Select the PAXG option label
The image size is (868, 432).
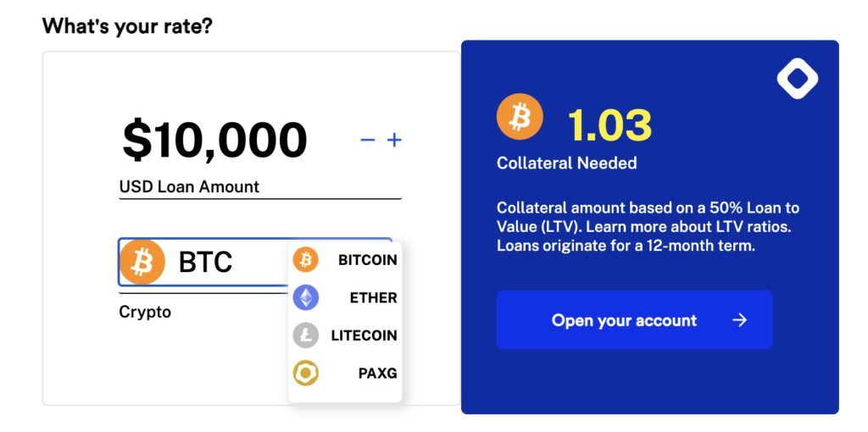pos(377,373)
